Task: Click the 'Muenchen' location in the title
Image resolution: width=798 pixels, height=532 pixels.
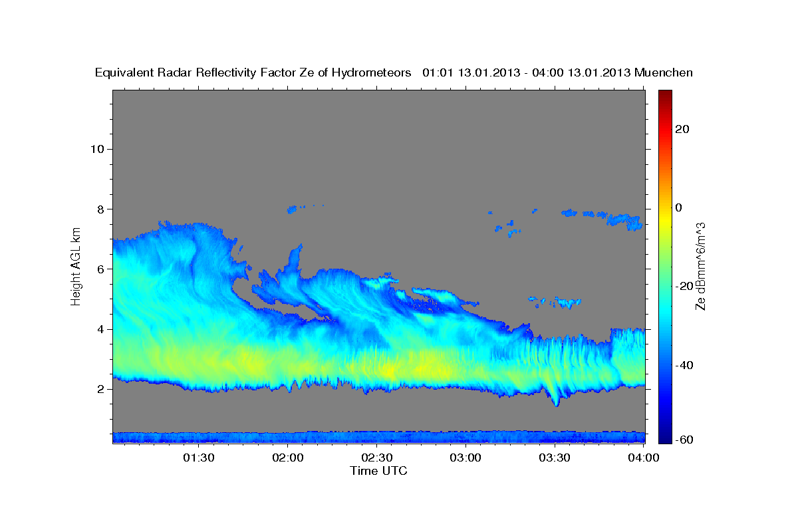Action: (664, 73)
